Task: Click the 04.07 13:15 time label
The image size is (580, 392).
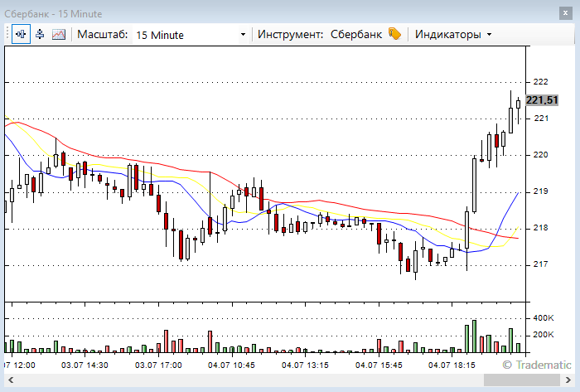Action: coord(305,365)
